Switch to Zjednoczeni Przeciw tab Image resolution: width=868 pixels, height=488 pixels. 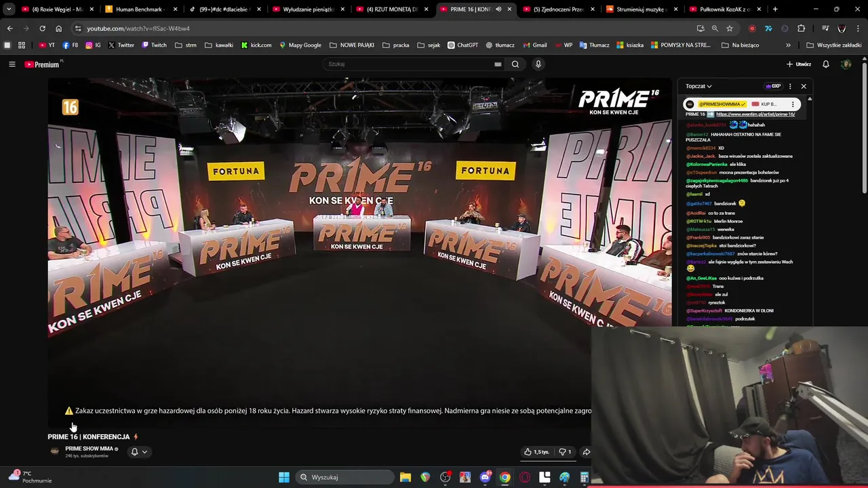tap(558, 9)
